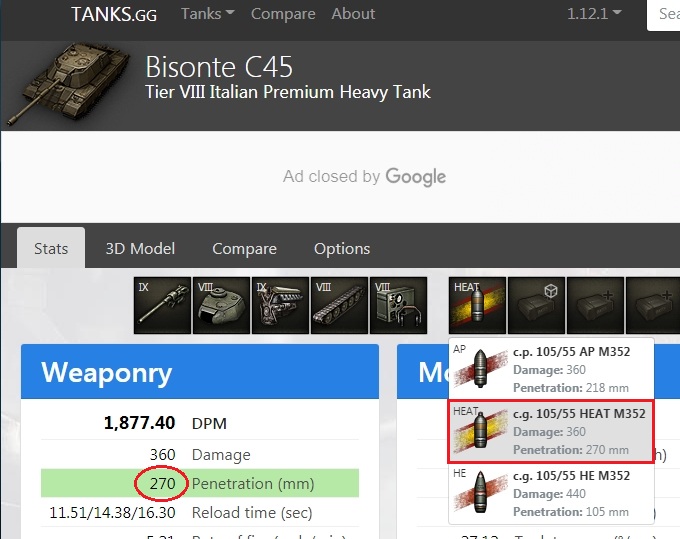Viewport: 680px width, 539px height.
Task: Click the TANKS.GG site logo
Action: (114, 15)
